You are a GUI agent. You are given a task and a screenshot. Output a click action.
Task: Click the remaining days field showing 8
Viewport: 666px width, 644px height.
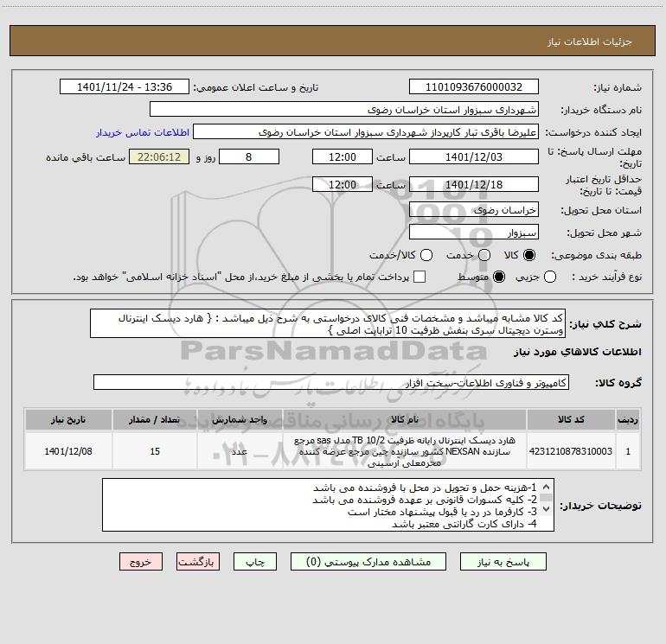click(249, 156)
